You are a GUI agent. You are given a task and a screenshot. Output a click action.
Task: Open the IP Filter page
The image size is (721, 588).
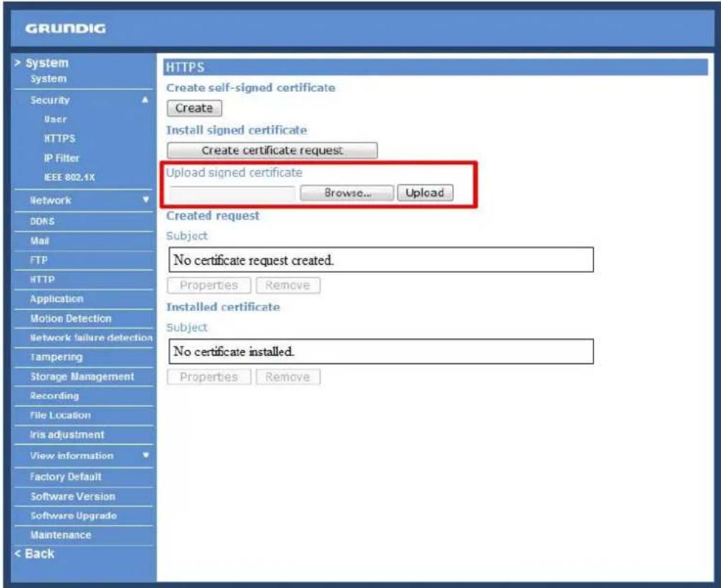click(x=62, y=158)
